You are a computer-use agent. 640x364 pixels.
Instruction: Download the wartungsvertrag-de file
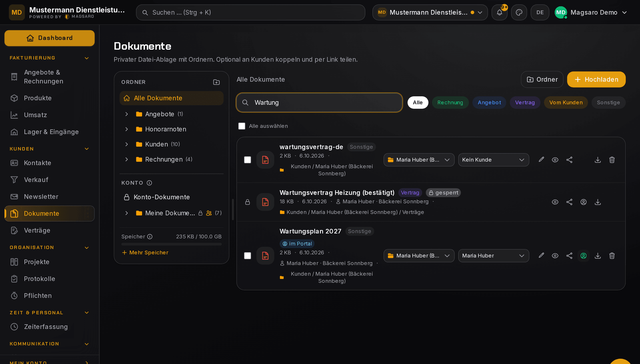click(598, 160)
